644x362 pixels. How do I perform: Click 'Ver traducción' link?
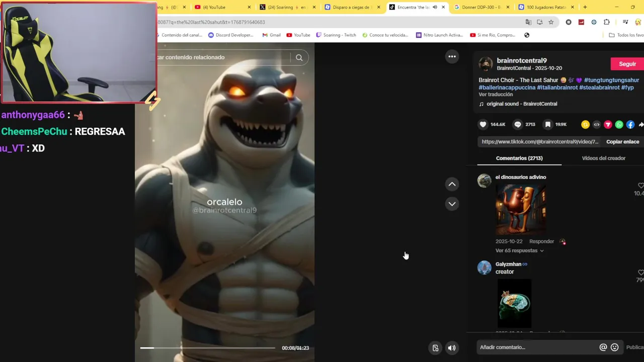click(496, 95)
